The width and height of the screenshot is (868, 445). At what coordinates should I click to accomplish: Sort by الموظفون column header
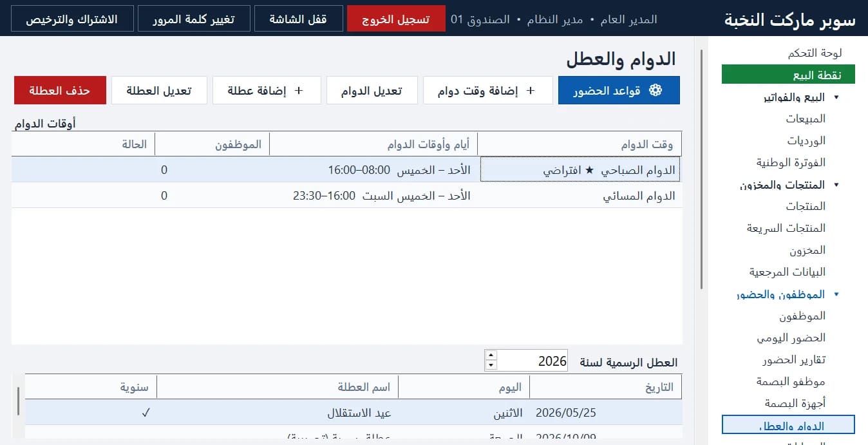tap(212, 144)
